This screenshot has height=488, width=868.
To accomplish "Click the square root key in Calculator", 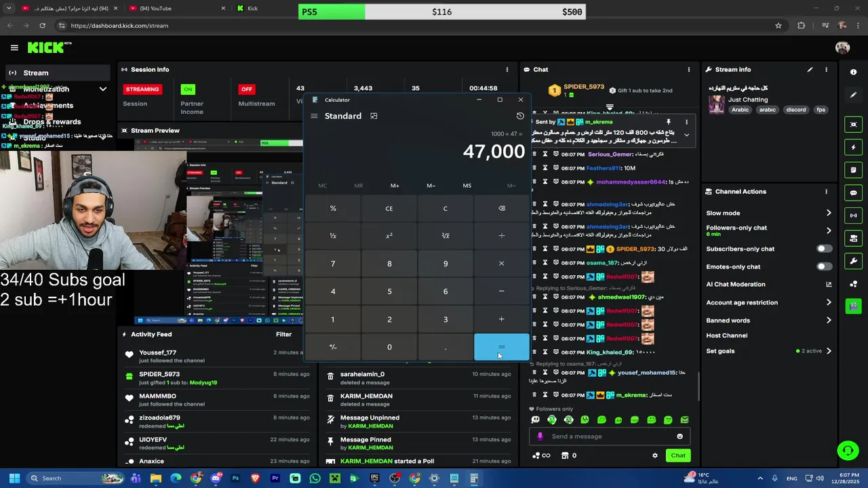I will (446, 236).
